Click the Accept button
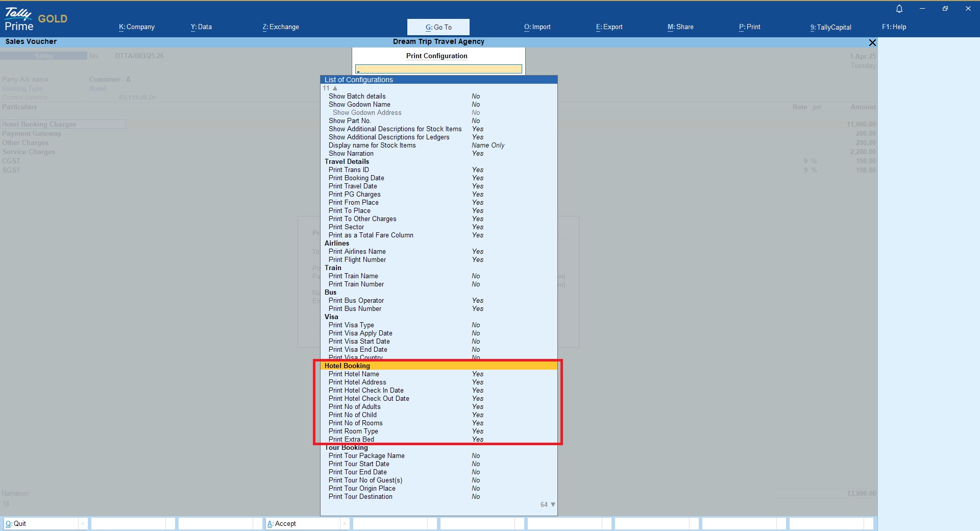Viewport: 980px width, 531px height. point(282,523)
